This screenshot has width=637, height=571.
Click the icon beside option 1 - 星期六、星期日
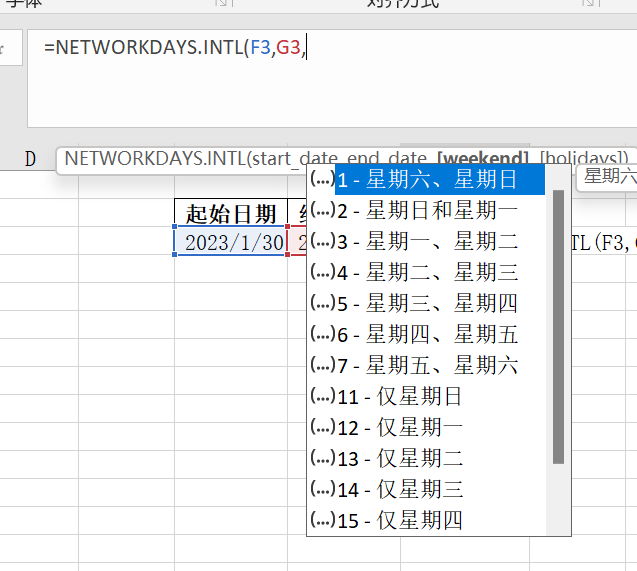(322, 178)
